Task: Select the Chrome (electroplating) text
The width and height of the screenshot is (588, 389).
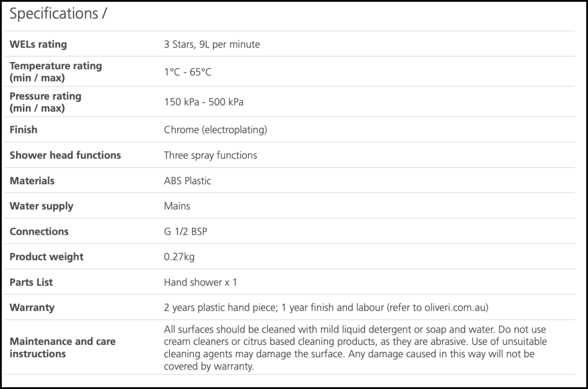Action: click(x=215, y=129)
